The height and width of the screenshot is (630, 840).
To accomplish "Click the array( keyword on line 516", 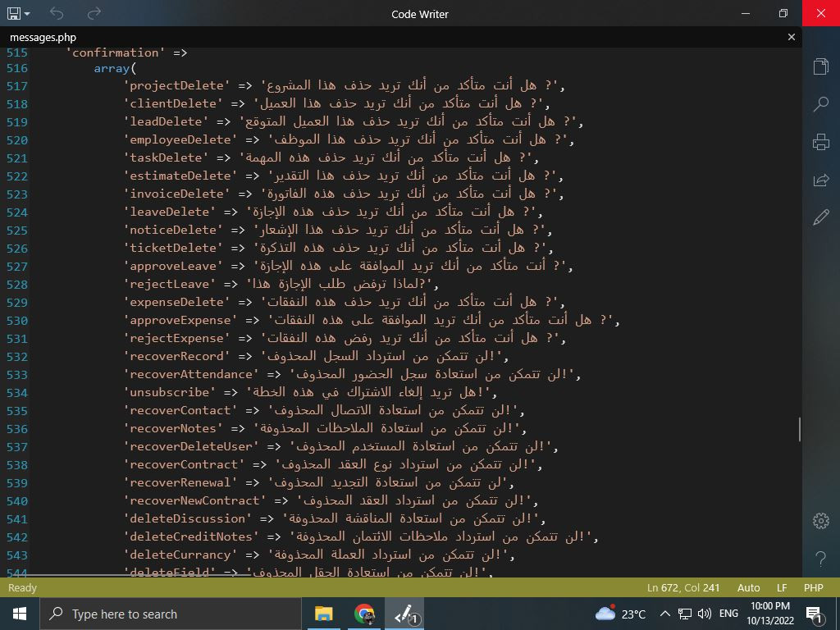I will pyautogui.click(x=115, y=69).
